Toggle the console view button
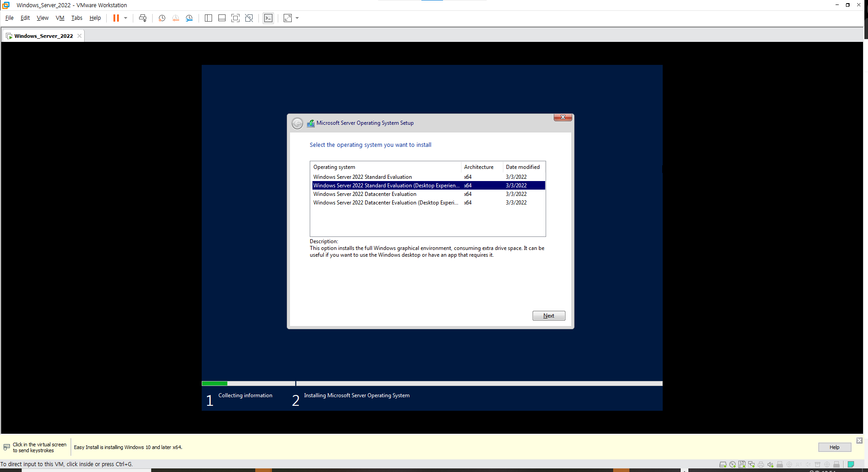This screenshot has width=868, height=472. click(268, 18)
